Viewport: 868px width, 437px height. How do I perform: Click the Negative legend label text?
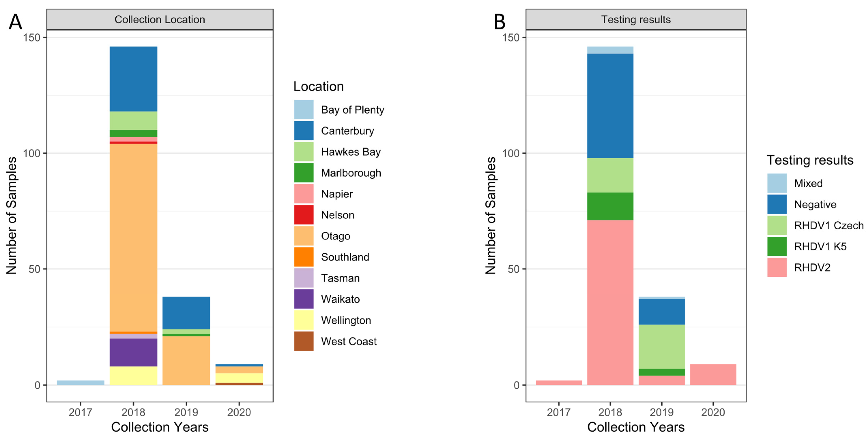tap(815, 204)
